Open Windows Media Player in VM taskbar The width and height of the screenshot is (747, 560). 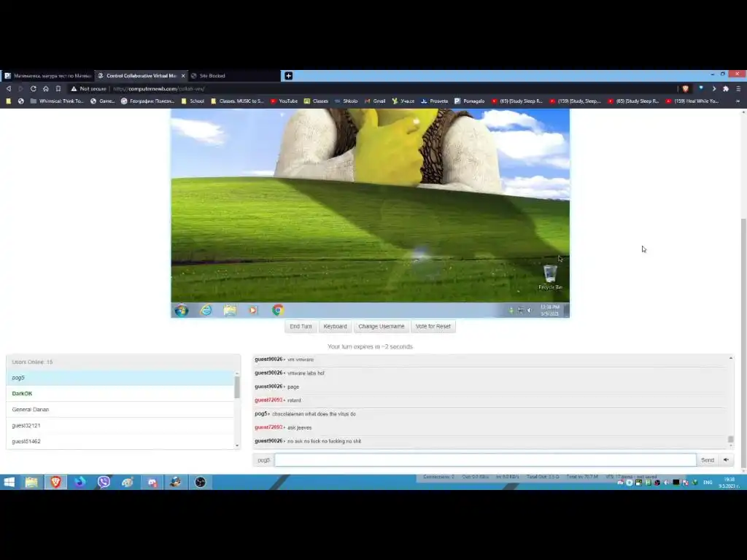pos(253,311)
